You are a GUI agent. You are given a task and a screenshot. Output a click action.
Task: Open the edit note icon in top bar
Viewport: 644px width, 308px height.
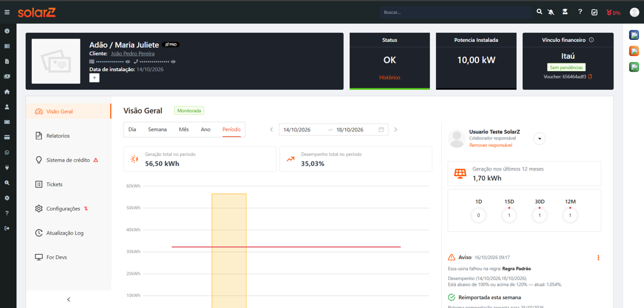pyautogui.click(x=594, y=12)
